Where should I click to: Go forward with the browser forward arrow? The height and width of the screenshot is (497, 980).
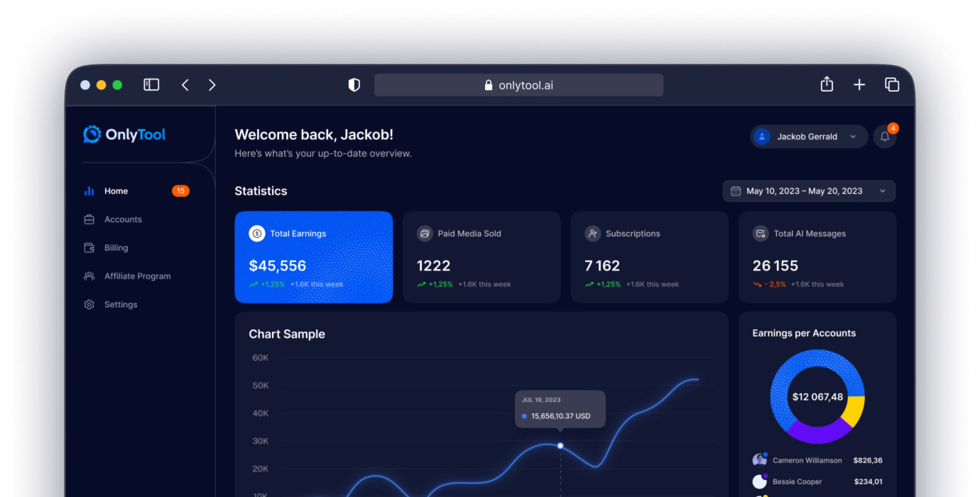point(212,85)
